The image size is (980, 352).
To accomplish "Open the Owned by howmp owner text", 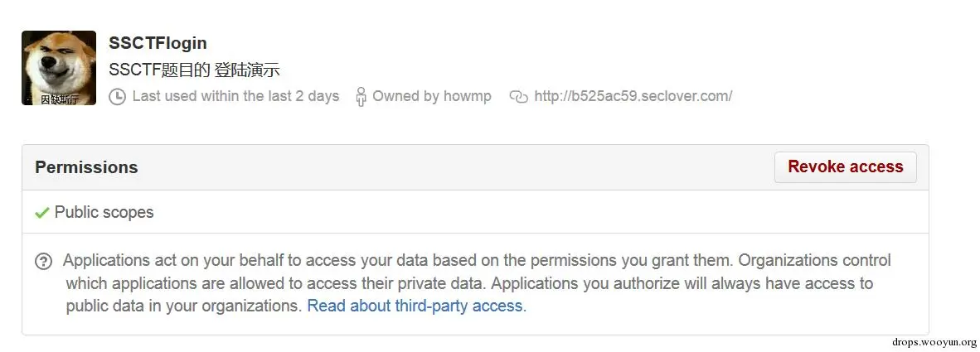I will coord(432,96).
